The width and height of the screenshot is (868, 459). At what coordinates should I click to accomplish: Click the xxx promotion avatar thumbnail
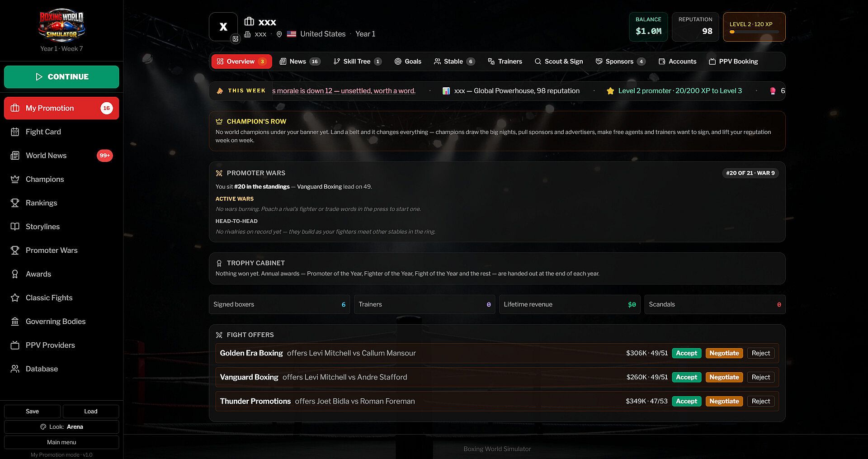coord(223,27)
